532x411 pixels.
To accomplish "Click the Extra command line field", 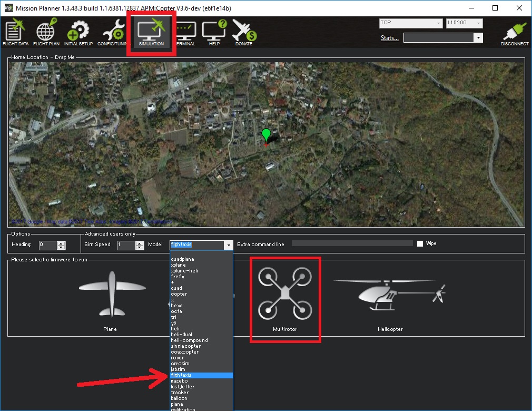I will pyautogui.click(x=352, y=243).
